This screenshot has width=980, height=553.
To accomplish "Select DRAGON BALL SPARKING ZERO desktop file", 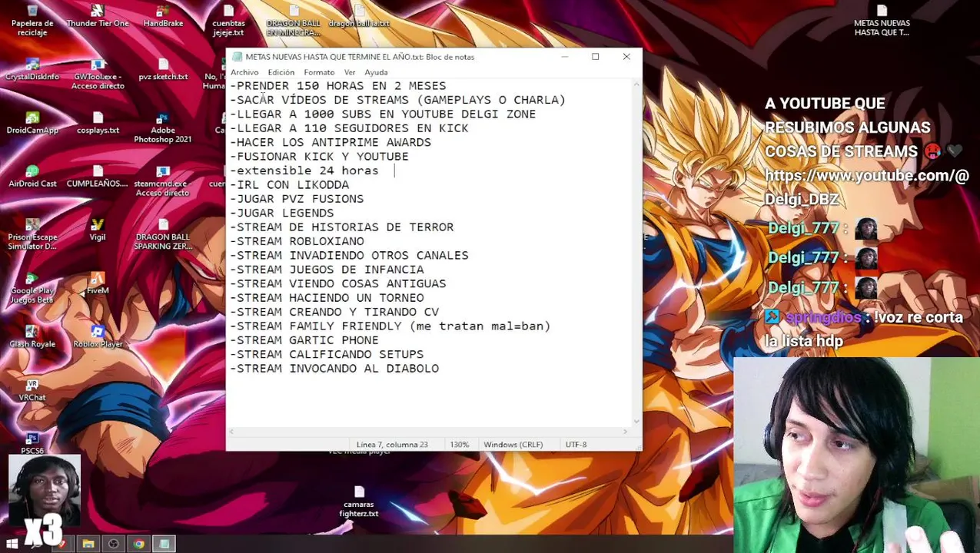I will 163,234.
